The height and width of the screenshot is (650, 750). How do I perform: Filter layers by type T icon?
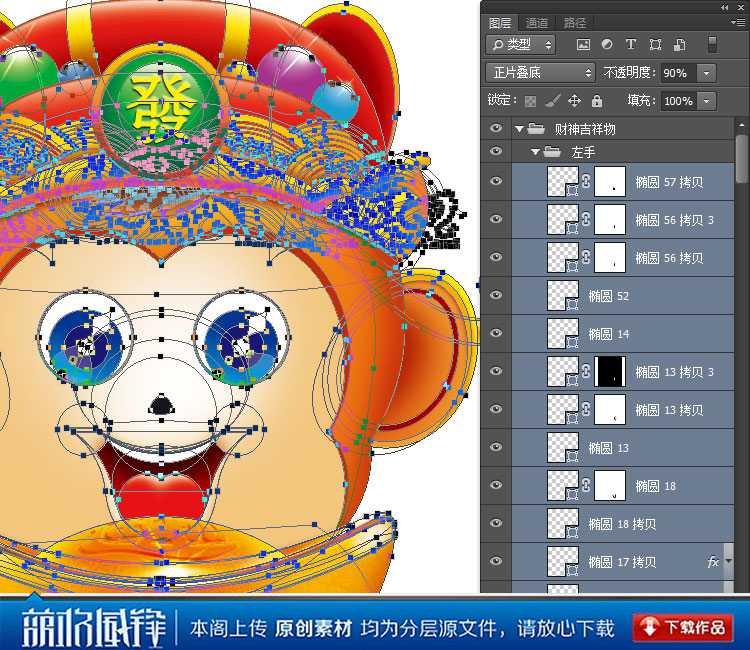(631, 44)
